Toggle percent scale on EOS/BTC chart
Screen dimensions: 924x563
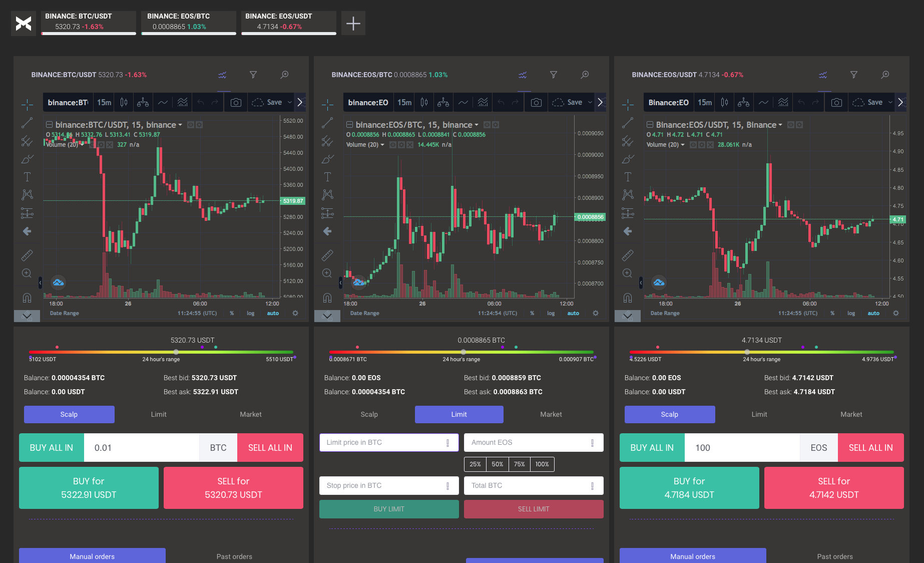click(532, 313)
